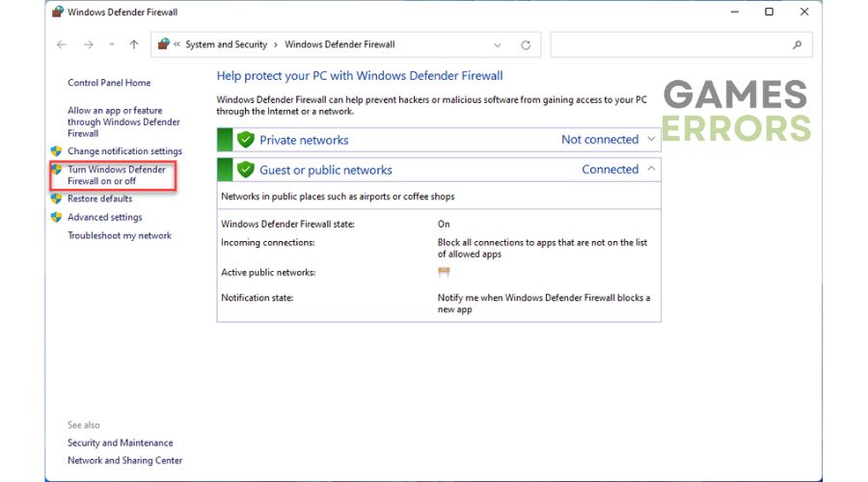Click the breadcrumb overflow chevrons
The width and height of the screenshot is (868, 482).
click(177, 44)
